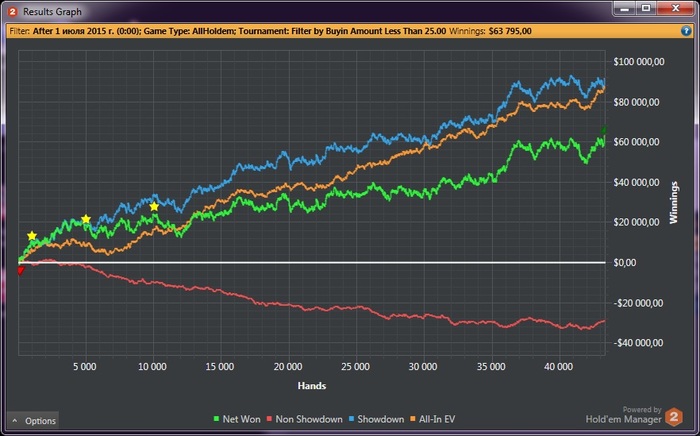
Task: Click the Powered by Hold'em Manager text
Action: (624, 415)
